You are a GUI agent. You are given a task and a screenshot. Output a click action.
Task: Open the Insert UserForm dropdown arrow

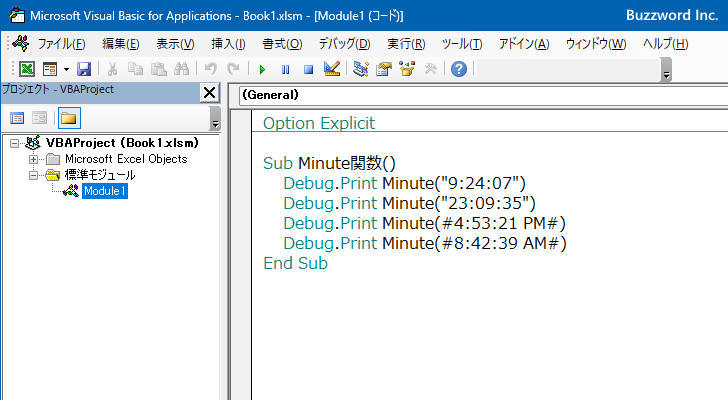point(66,69)
